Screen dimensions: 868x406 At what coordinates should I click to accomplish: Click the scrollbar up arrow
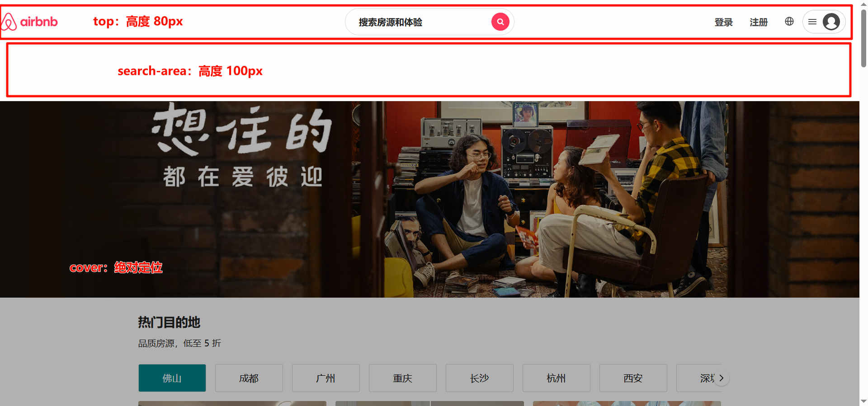pos(863,4)
